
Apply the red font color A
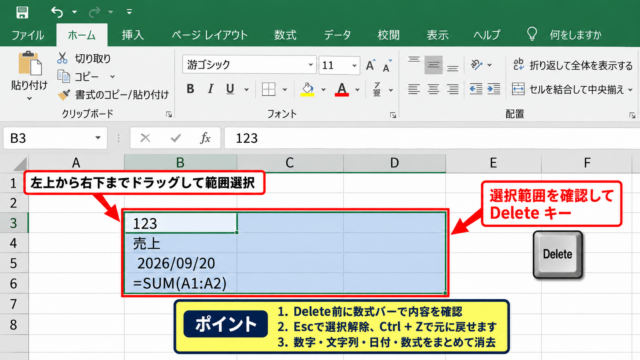(342, 89)
